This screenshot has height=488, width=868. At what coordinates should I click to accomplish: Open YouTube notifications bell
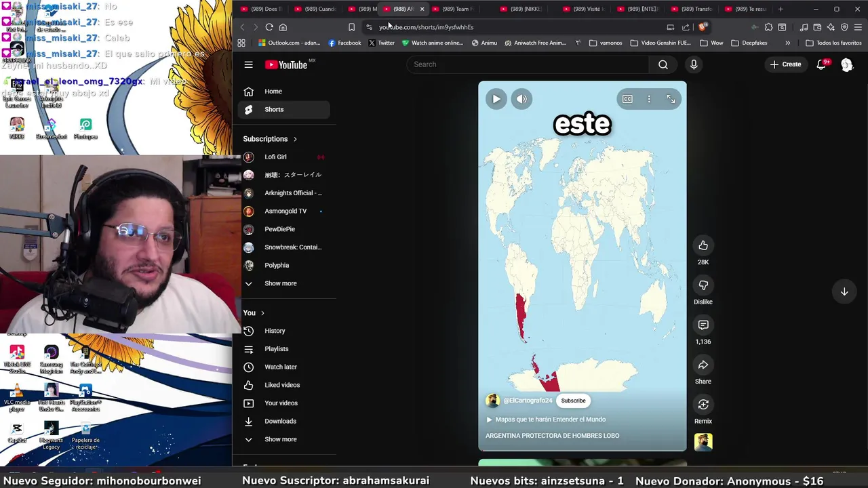tap(821, 64)
